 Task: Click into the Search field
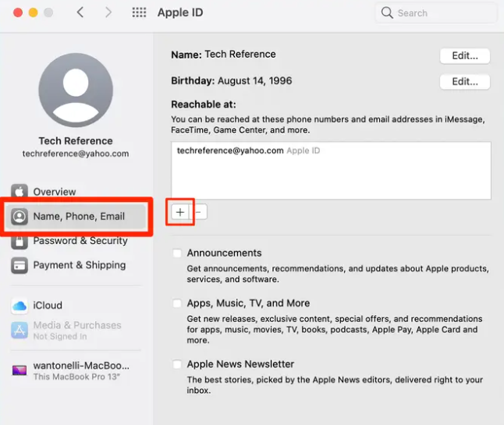(x=436, y=12)
